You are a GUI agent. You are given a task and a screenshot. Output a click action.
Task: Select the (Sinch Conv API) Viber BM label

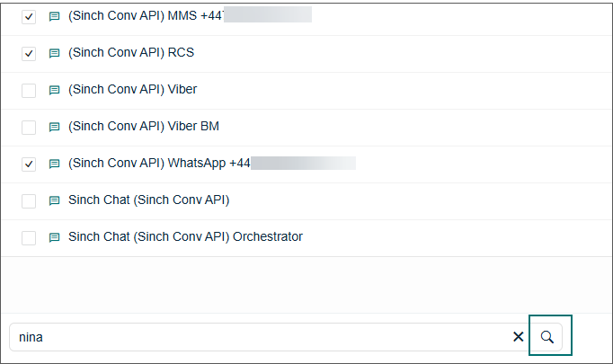[x=144, y=127]
